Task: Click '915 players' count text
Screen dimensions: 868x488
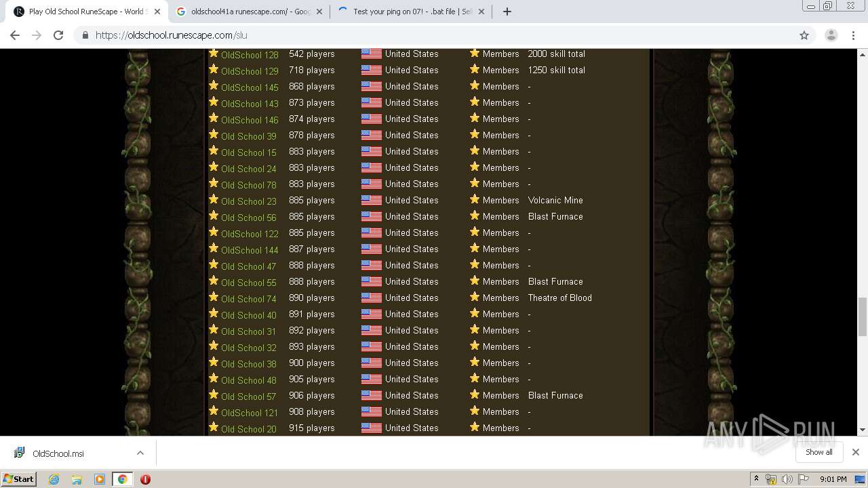Action: [312, 428]
